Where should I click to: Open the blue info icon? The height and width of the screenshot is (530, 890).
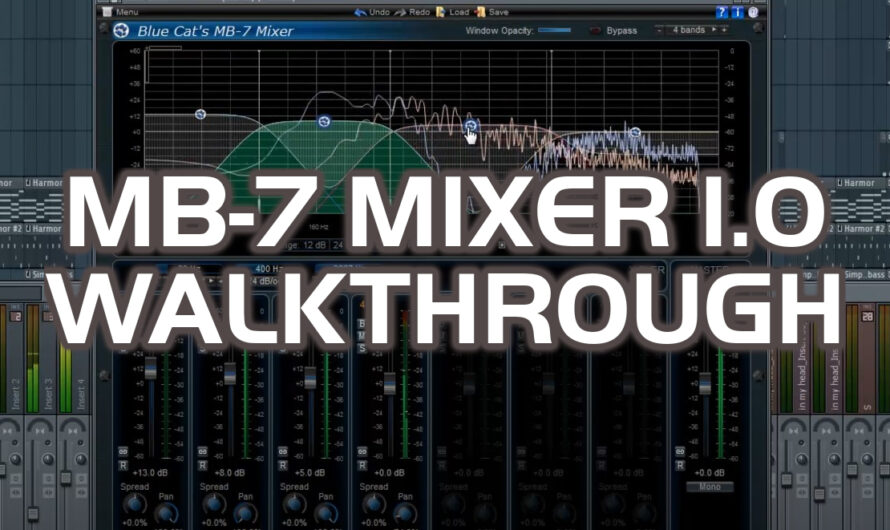point(737,12)
